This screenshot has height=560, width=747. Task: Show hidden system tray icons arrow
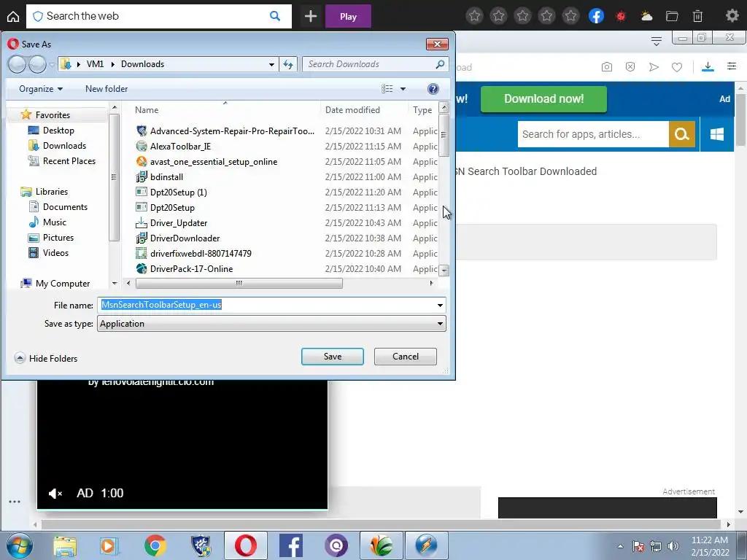click(620, 546)
